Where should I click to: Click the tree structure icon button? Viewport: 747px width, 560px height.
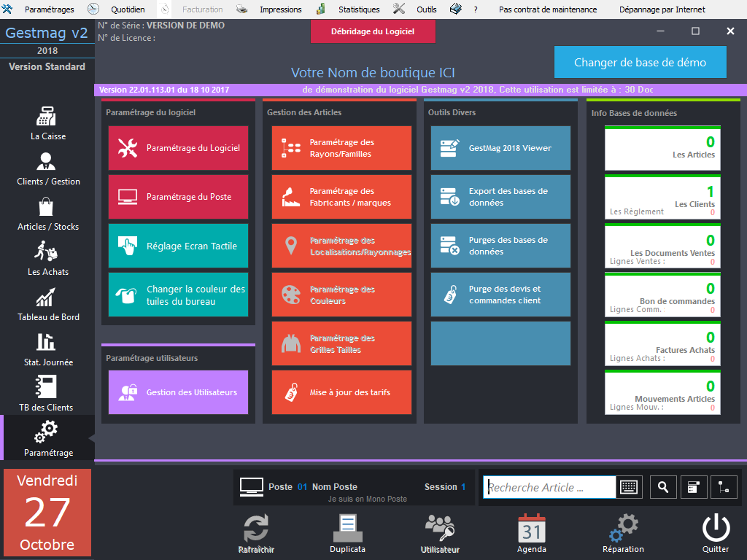tap(724, 487)
